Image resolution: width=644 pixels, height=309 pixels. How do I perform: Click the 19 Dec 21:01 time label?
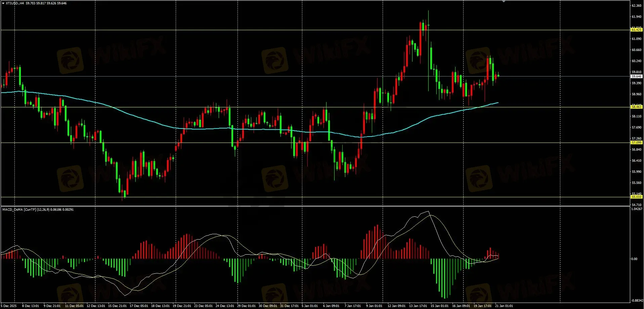pyautogui.click(x=182, y=306)
